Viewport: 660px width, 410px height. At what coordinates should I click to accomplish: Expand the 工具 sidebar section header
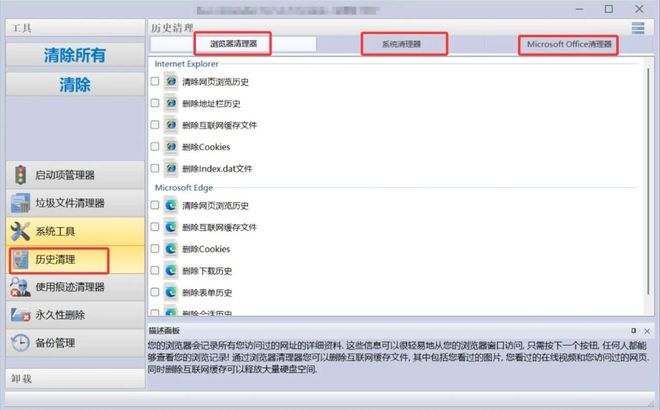point(75,28)
